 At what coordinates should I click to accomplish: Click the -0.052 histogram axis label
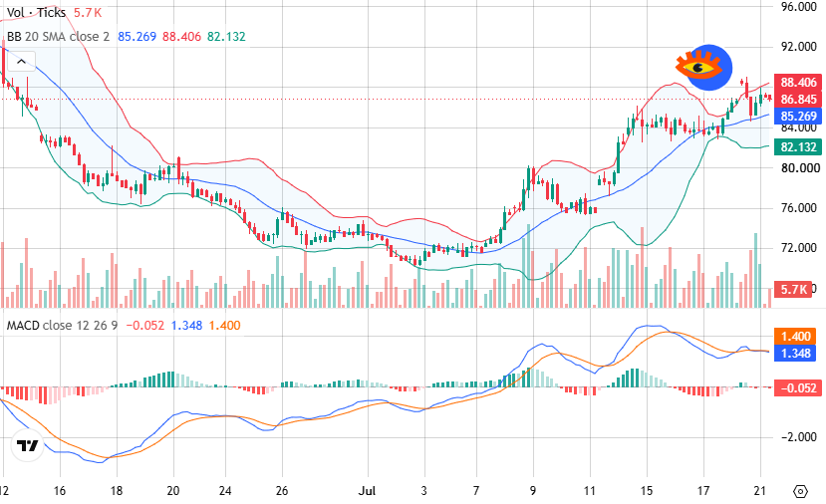[x=798, y=388]
